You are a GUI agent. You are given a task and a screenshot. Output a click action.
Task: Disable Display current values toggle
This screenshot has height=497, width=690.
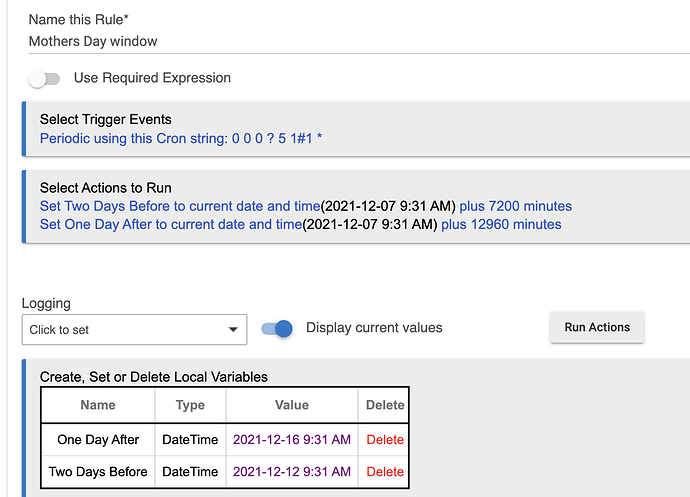point(277,328)
